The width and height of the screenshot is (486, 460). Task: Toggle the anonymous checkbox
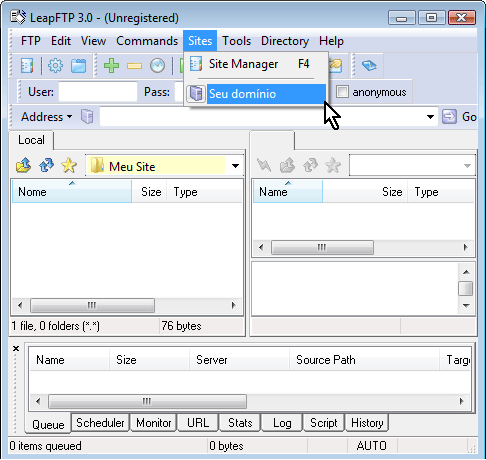click(342, 92)
